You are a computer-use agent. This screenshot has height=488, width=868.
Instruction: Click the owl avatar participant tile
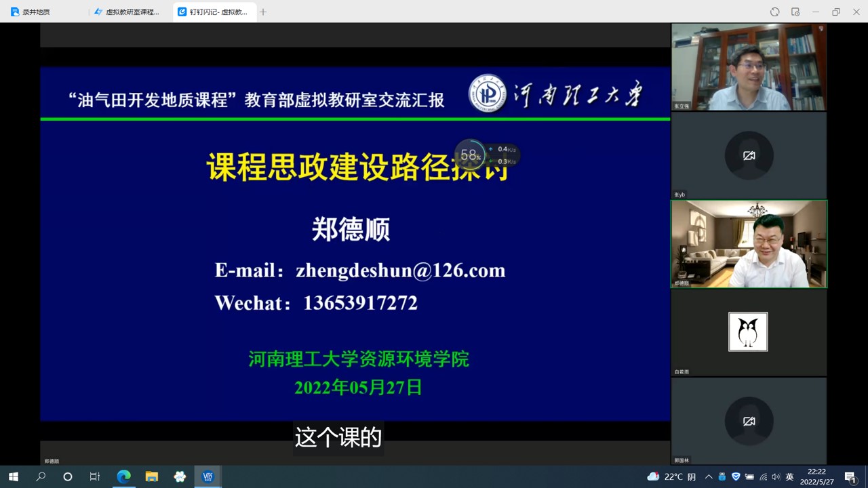(x=748, y=332)
